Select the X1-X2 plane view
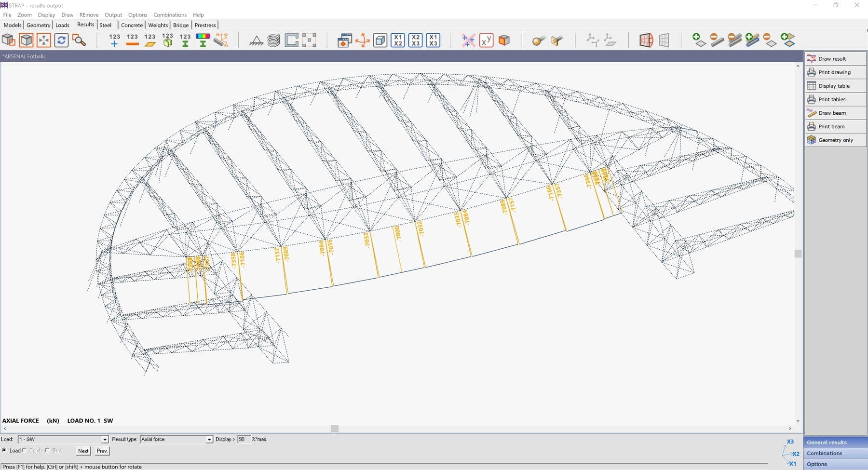The height and width of the screenshot is (470, 868). [x=398, y=40]
